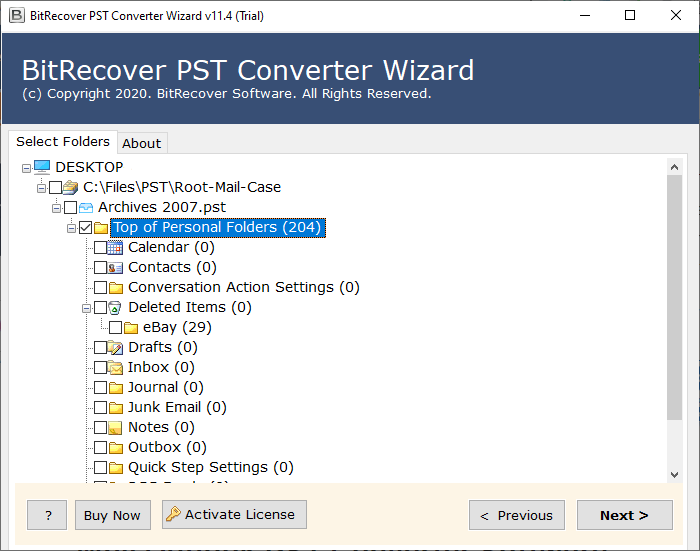Image resolution: width=700 pixels, height=551 pixels.
Task: Switch to the About tab
Action: 141,143
